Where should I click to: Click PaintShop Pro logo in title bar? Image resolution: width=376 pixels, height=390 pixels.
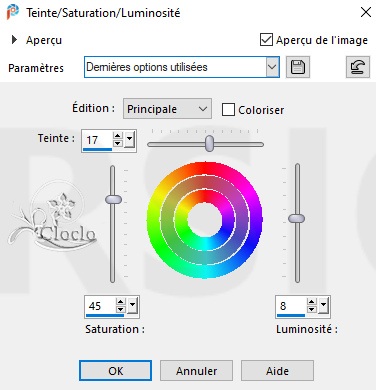13,12
